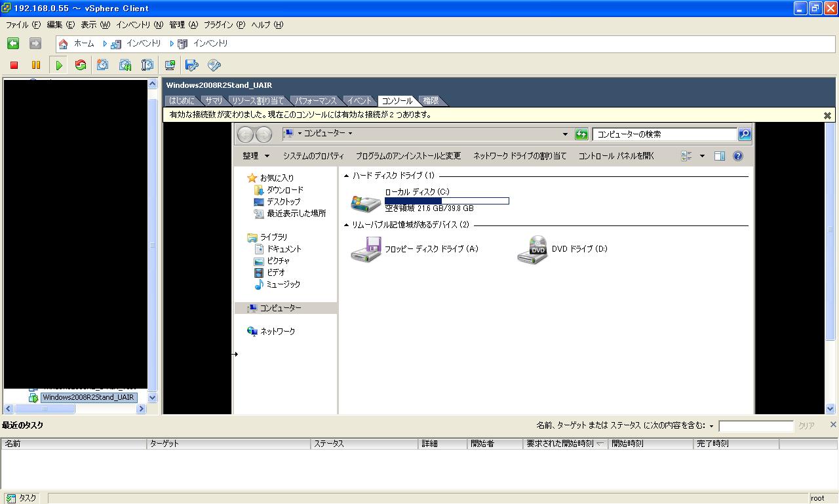839x504 pixels.
Task: Click the Local Disk (C:) drive icon
Action: (366, 203)
